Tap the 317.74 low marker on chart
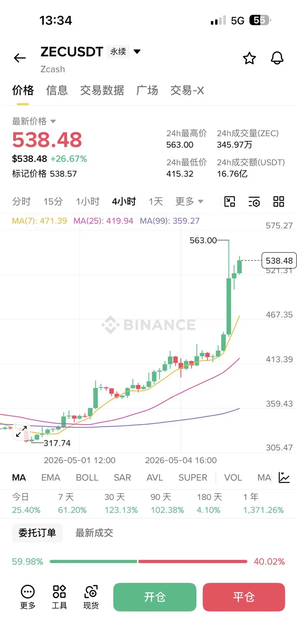Viewport: 297px width, 644px height. [x=57, y=443]
